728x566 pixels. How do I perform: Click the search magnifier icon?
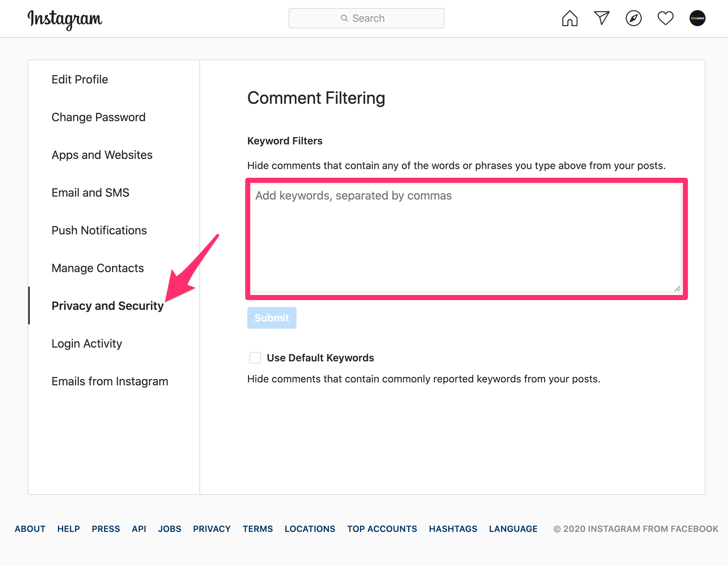pos(344,18)
